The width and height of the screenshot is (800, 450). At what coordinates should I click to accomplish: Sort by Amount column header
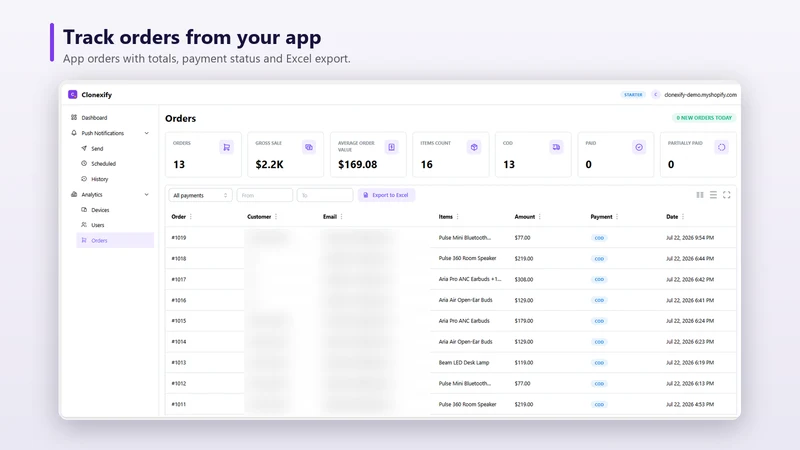[x=524, y=217]
